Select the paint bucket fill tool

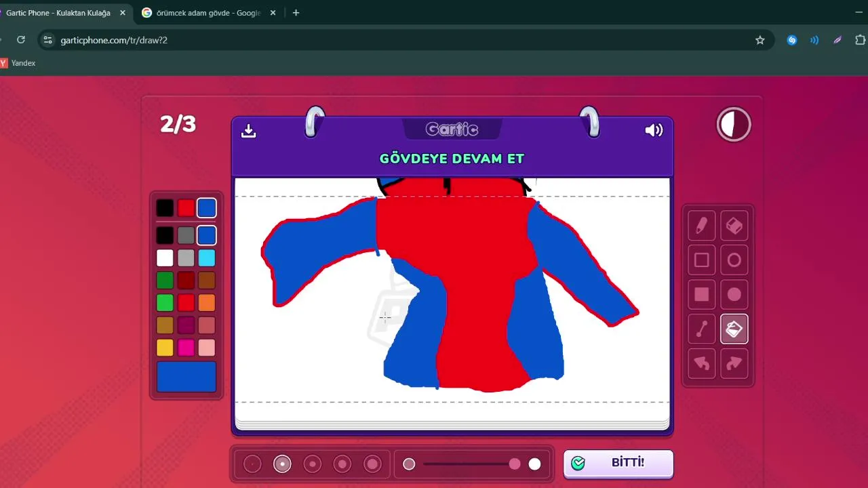pos(734,329)
